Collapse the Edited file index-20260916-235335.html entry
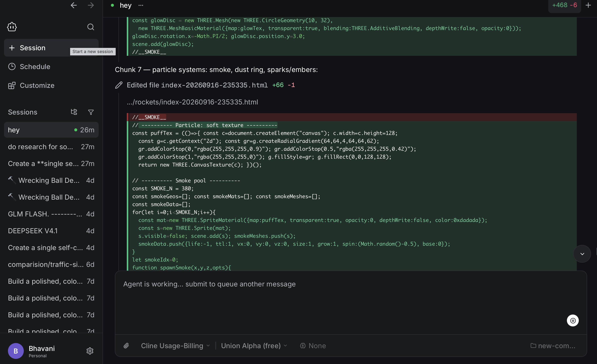The width and height of the screenshot is (597, 364). click(x=205, y=85)
